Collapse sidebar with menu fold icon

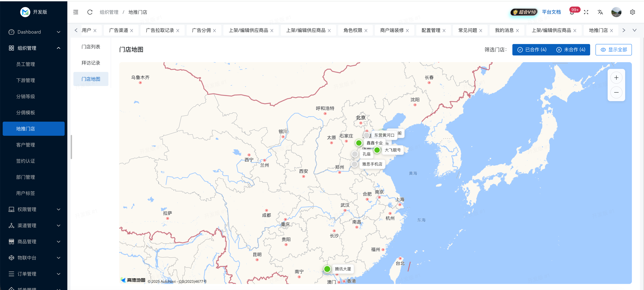click(x=76, y=12)
